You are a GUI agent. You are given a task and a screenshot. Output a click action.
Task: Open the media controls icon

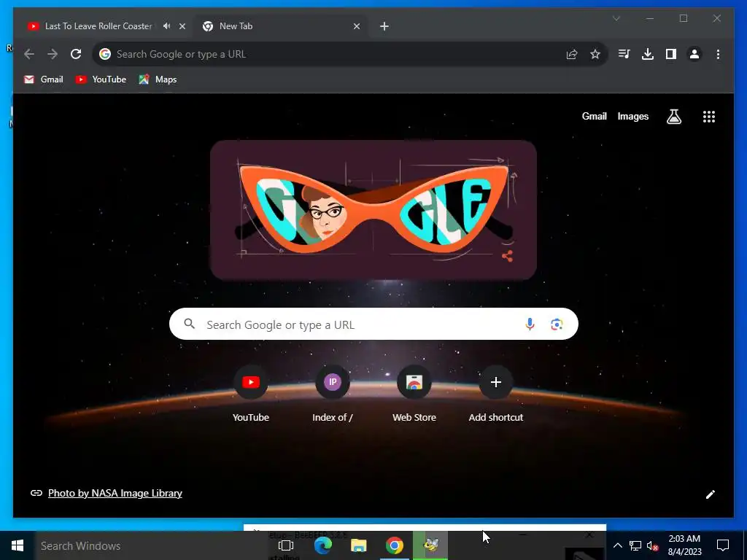coord(624,54)
